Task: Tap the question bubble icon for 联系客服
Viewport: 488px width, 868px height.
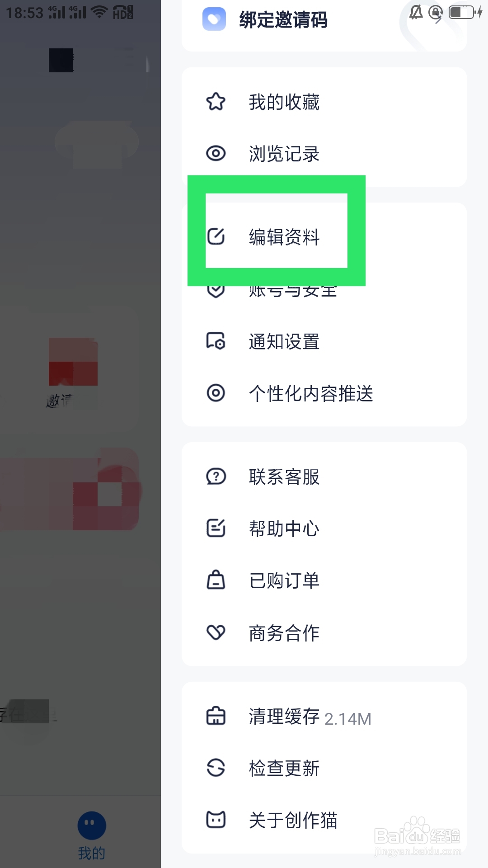Action: coord(216,476)
